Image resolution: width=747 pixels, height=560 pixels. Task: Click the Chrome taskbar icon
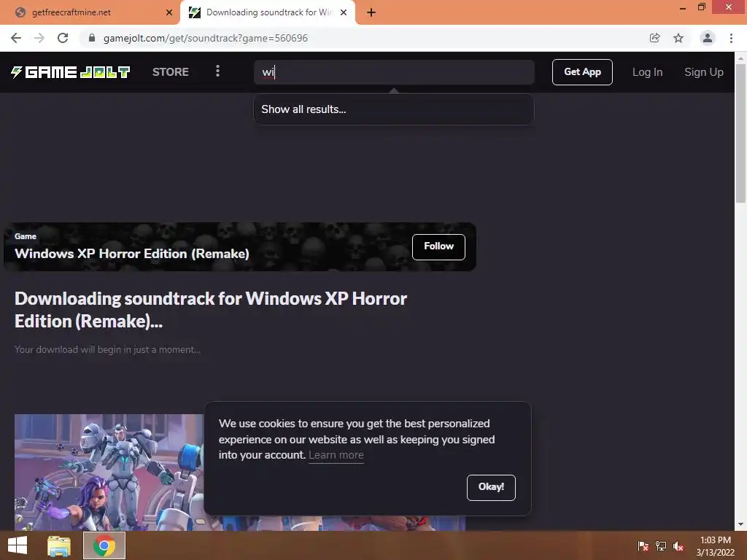click(x=104, y=545)
